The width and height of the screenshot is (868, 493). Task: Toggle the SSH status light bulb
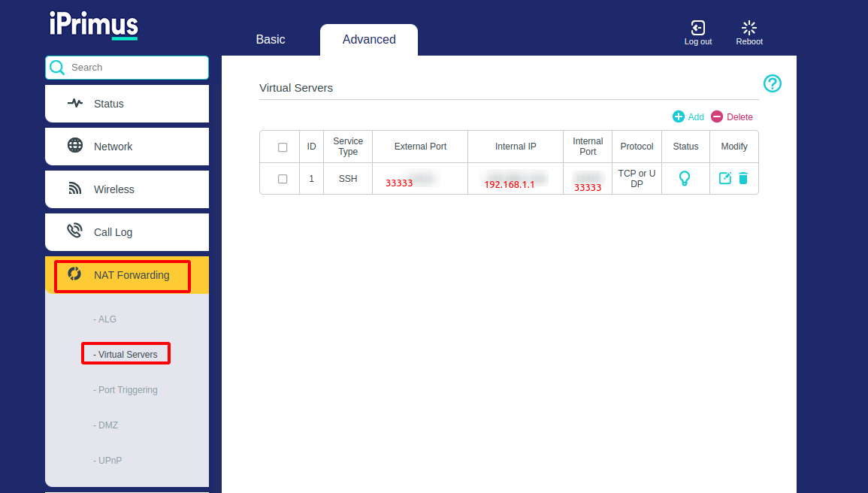pyautogui.click(x=685, y=178)
